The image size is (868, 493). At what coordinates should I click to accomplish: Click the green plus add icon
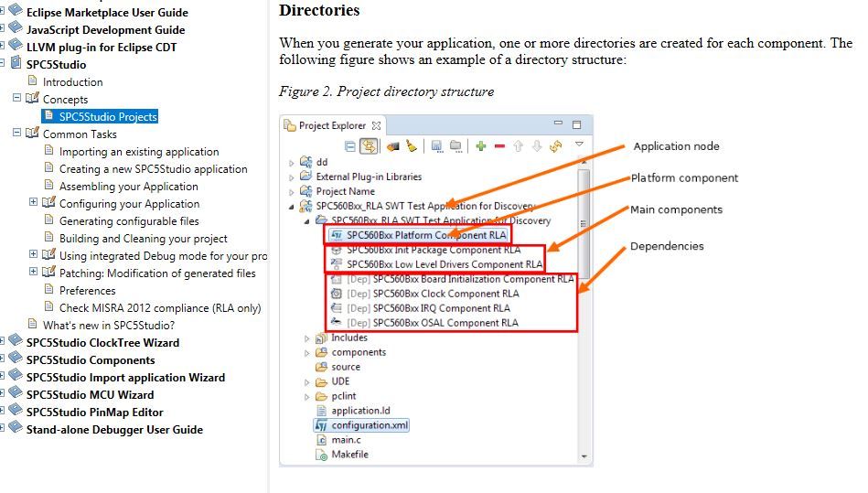480,146
